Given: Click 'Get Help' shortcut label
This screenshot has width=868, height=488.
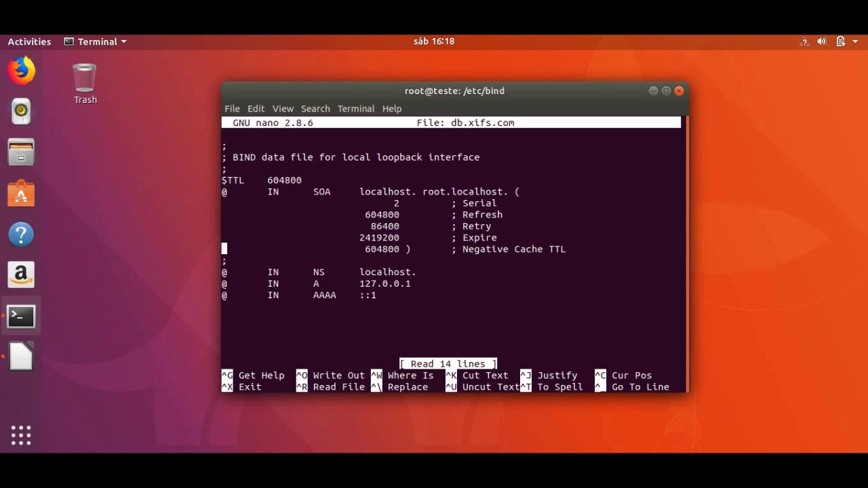Looking at the screenshot, I should click(261, 375).
